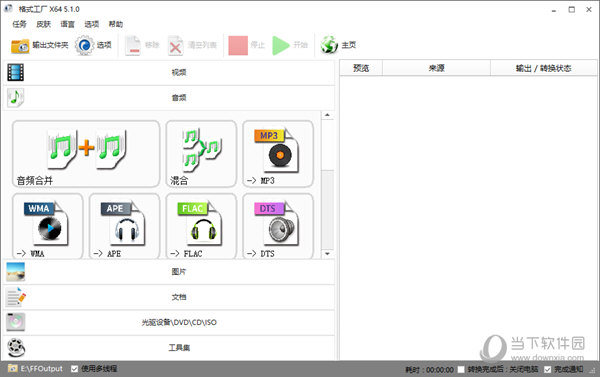This screenshot has width=600, height=377.
Task: Click the audio list scrollbar up arrow
Action: (328, 115)
